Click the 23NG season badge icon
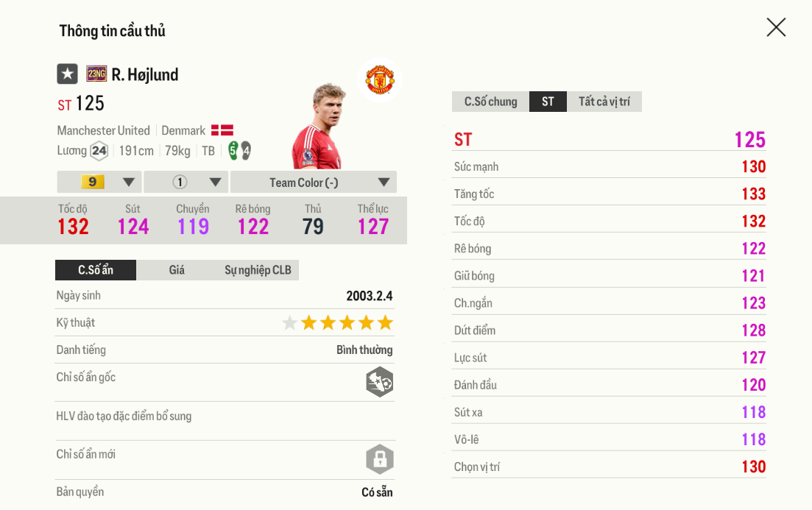Viewport: 812px width, 510px height. [x=96, y=74]
